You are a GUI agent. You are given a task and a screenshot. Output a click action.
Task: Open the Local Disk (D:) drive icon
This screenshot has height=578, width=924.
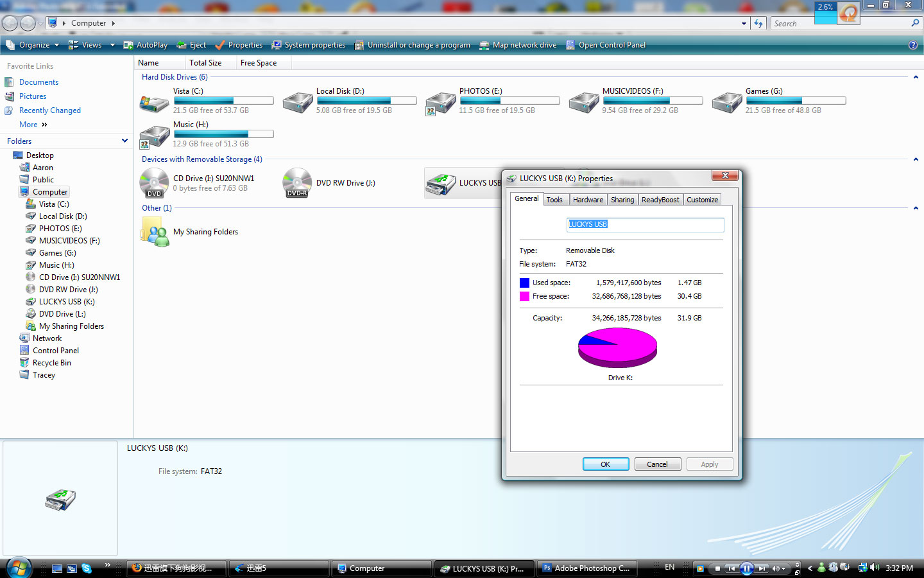click(298, 103)
